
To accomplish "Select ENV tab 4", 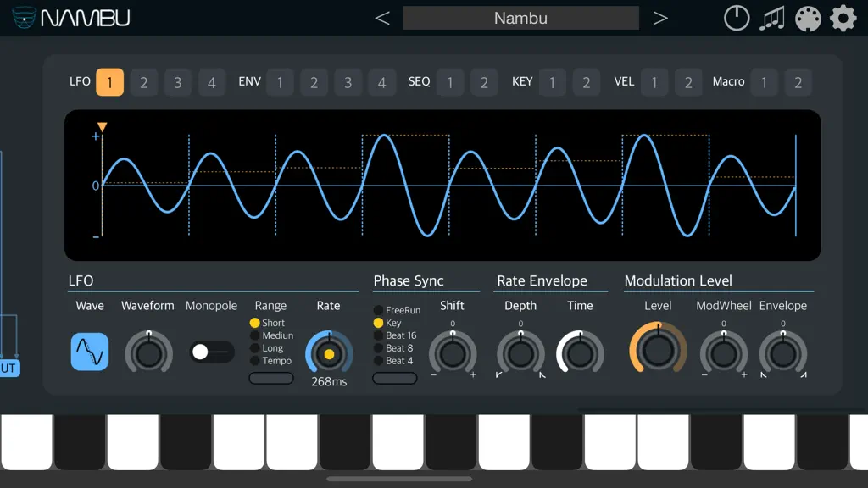I will point(382,82).
